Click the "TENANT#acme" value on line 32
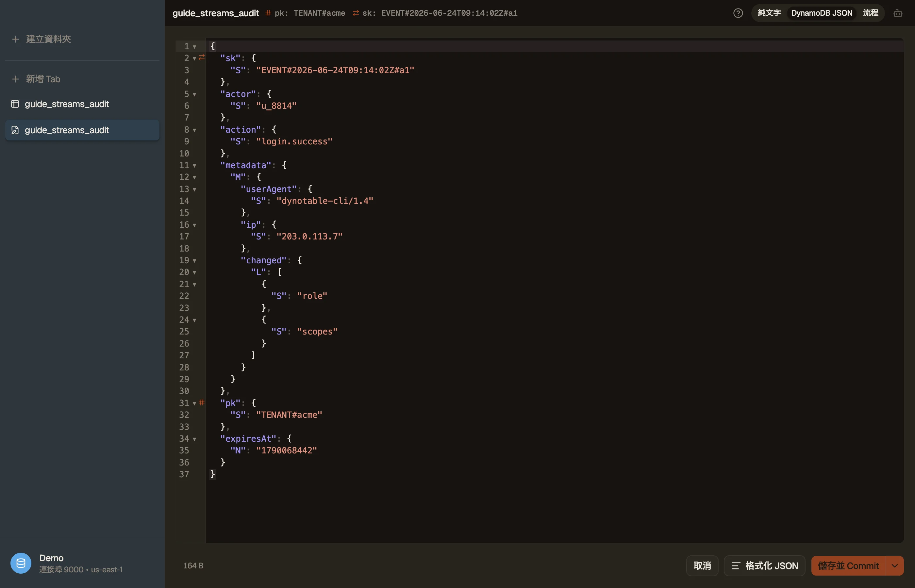Screen dimensions: 915x588 click(289, 415)
